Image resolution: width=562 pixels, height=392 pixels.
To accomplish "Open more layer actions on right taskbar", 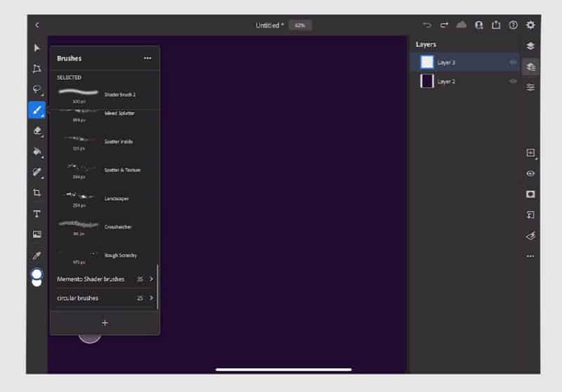I will click(x=530, y=256).
